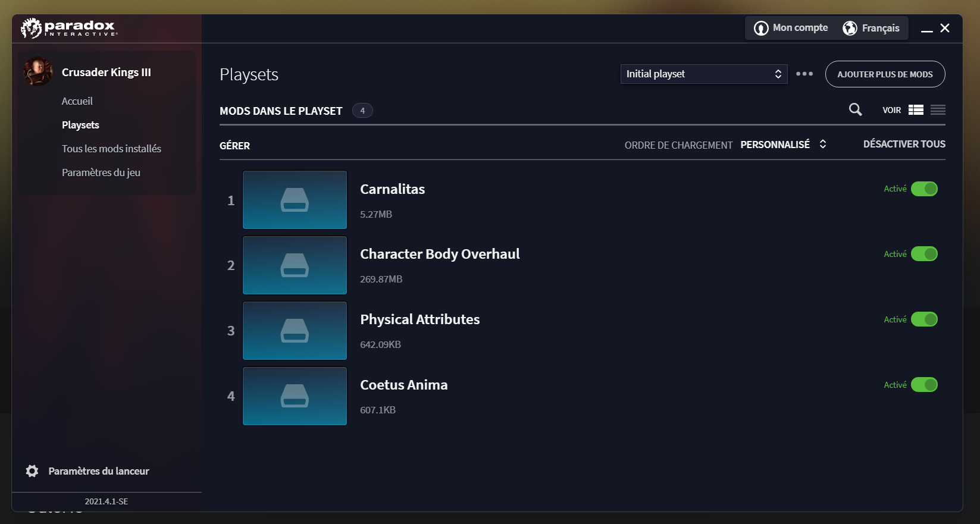Click the Coetus Anima mod thumbnail
Screen dimensions: 980x524
click(x=295, y=396)
